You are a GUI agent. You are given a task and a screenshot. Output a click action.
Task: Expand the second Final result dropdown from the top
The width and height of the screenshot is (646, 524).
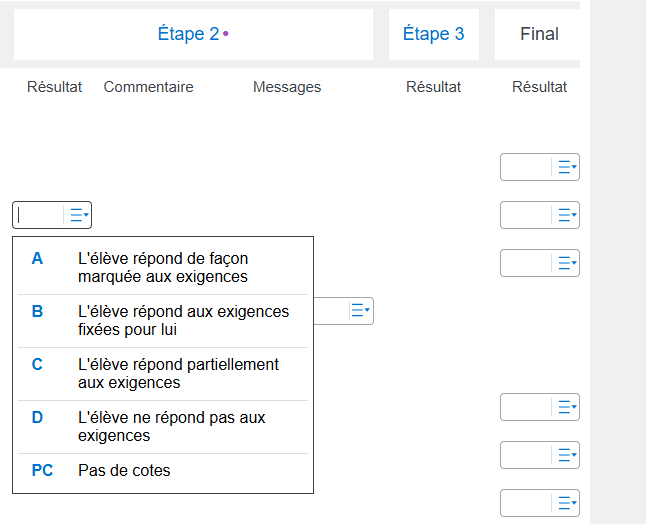567,214
